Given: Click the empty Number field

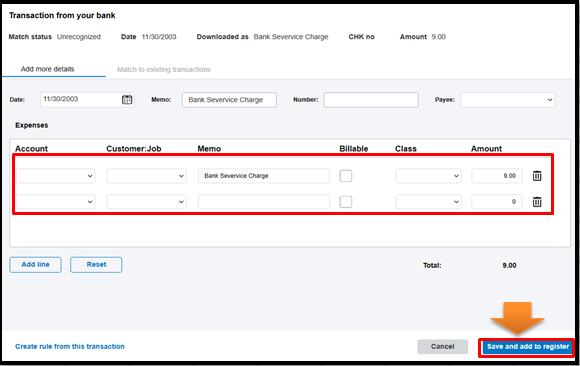Looking at the screenshot, I should pyautogui.click(x=371, y=100).
